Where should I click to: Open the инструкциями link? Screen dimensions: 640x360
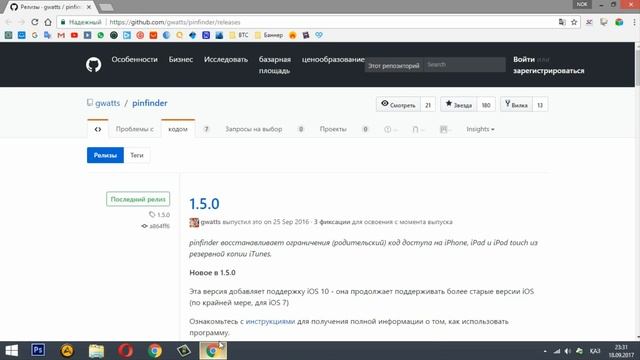(270, 322)
